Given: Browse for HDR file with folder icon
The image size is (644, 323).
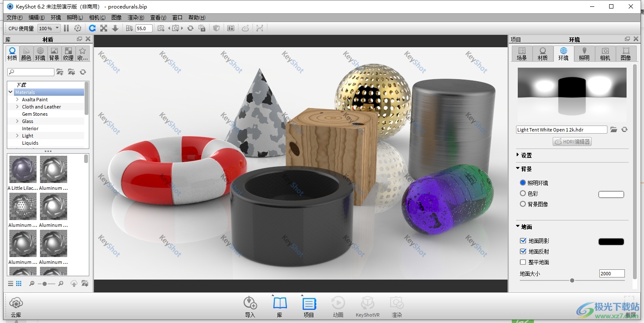Looking at the screenshot, I should tap(613, 129).
